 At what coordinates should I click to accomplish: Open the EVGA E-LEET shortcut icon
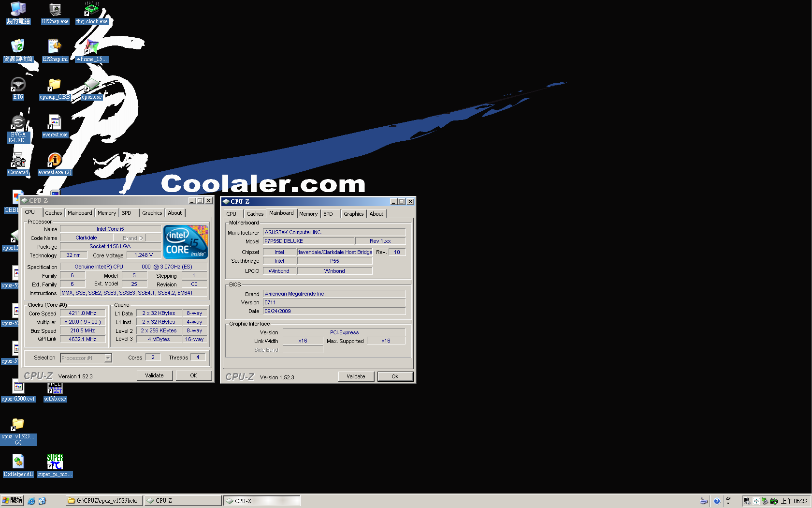pos(18,129)
